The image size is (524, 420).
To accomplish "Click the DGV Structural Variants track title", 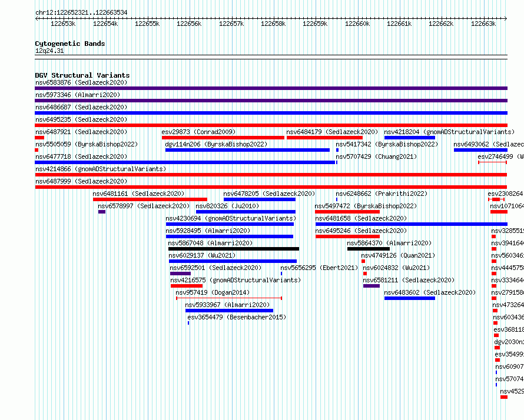I will tap(82, 75).
